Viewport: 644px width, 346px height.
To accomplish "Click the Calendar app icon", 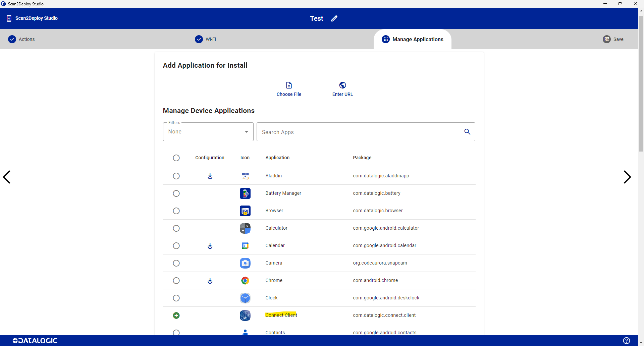I will (245, 246).
